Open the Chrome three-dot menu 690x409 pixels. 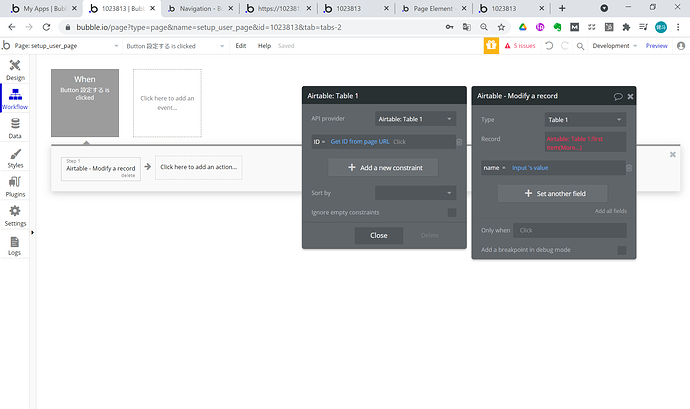(x=678, y=27)
